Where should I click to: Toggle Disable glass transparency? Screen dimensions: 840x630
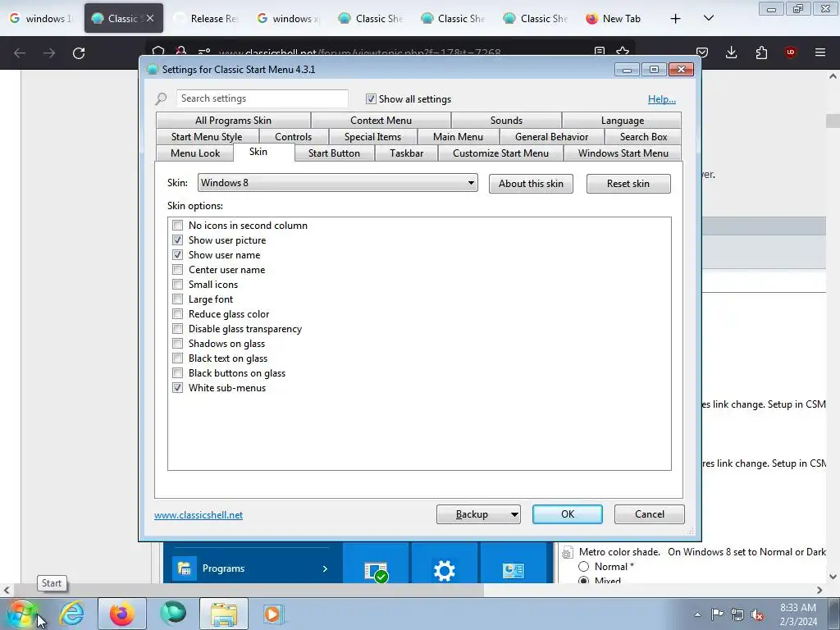click(177, 328)
